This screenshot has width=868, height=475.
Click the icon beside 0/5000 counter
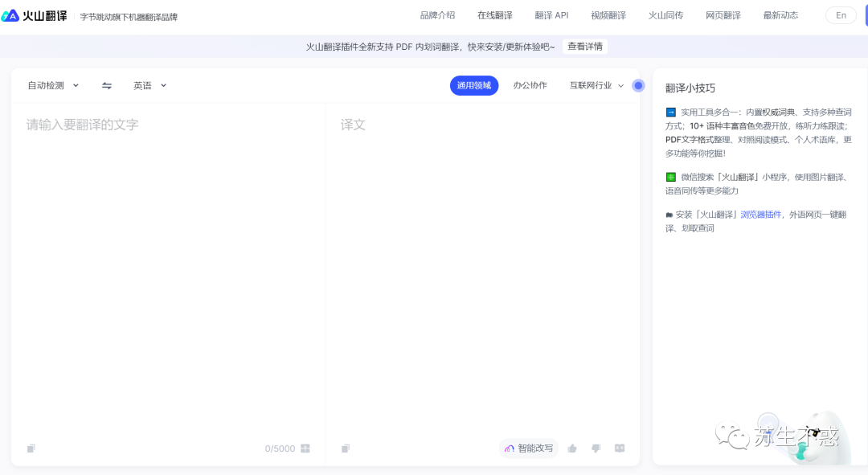coord(305,448)
